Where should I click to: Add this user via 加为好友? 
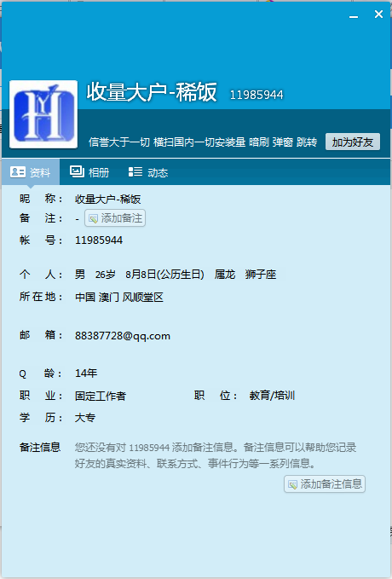(353, 142)
